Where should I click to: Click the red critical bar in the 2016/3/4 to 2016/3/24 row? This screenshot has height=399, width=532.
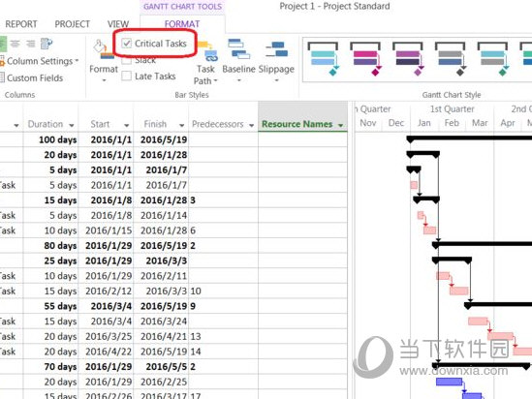click(478, 321)
